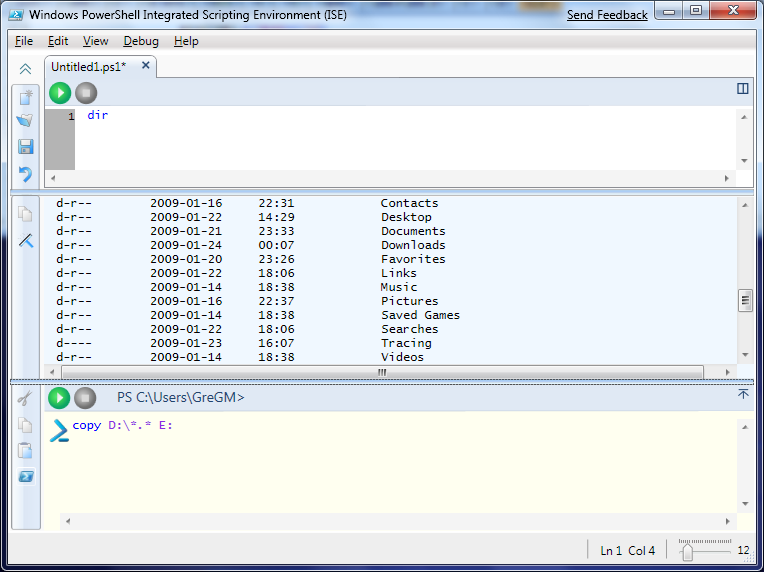Open the Send Feedback link

[607, 15]
